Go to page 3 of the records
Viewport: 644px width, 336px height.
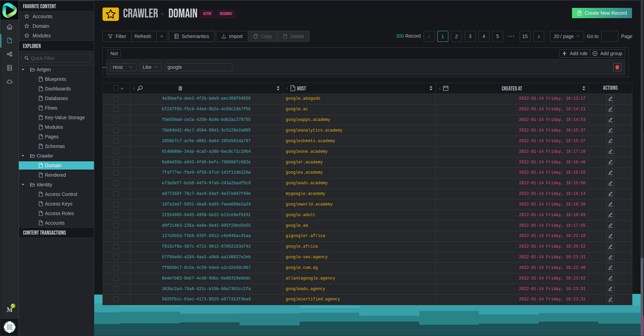[x=470, y=36]
